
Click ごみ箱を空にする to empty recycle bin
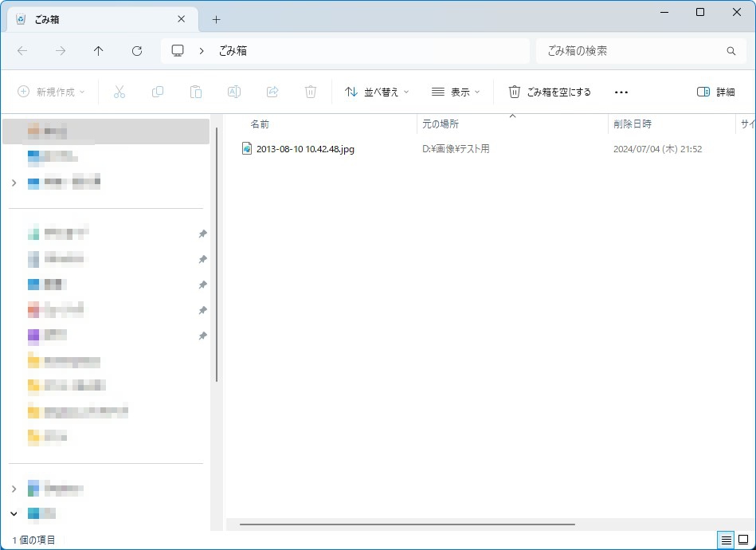[x=550, y=92]
